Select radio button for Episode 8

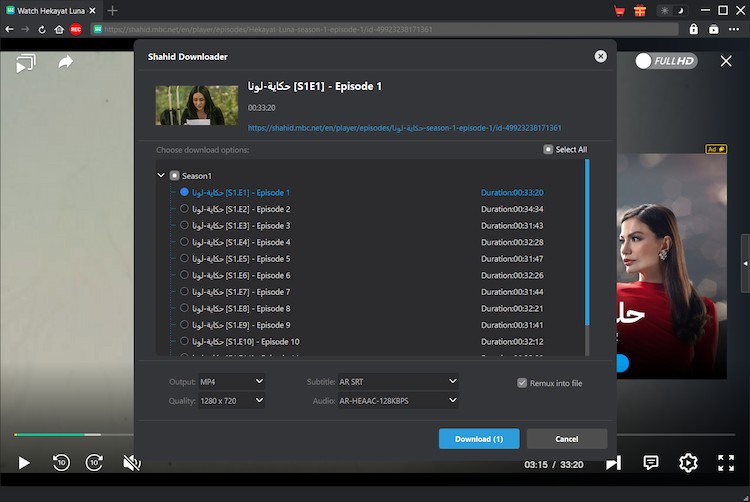[184, 308]
